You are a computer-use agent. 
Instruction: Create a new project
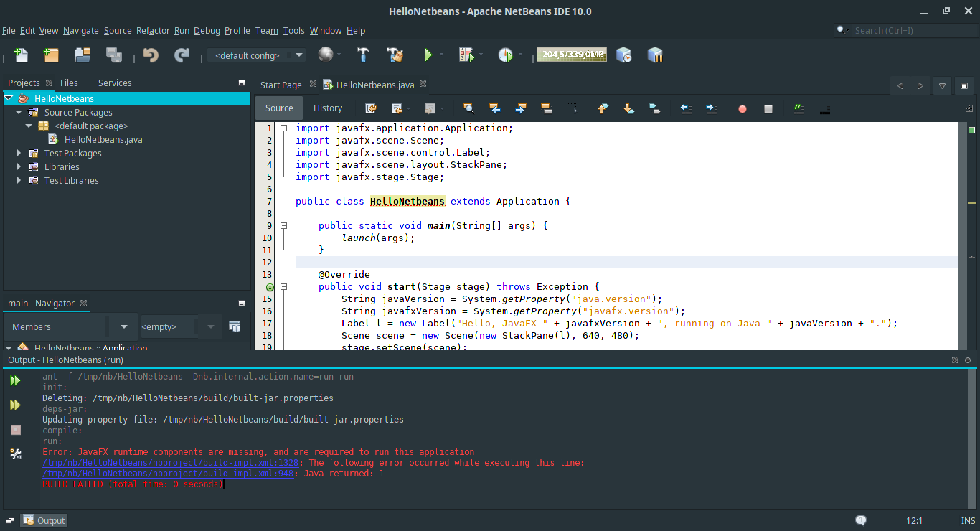click(50, 55)
